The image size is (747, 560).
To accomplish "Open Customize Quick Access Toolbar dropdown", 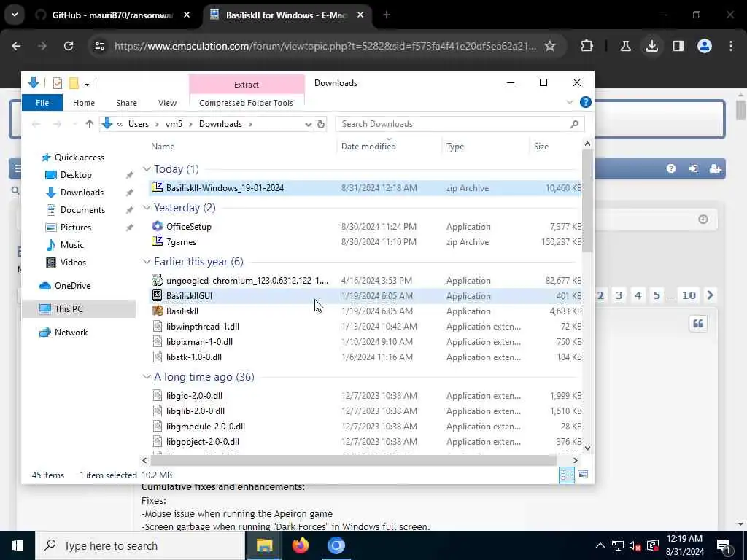I will [87, 84].
